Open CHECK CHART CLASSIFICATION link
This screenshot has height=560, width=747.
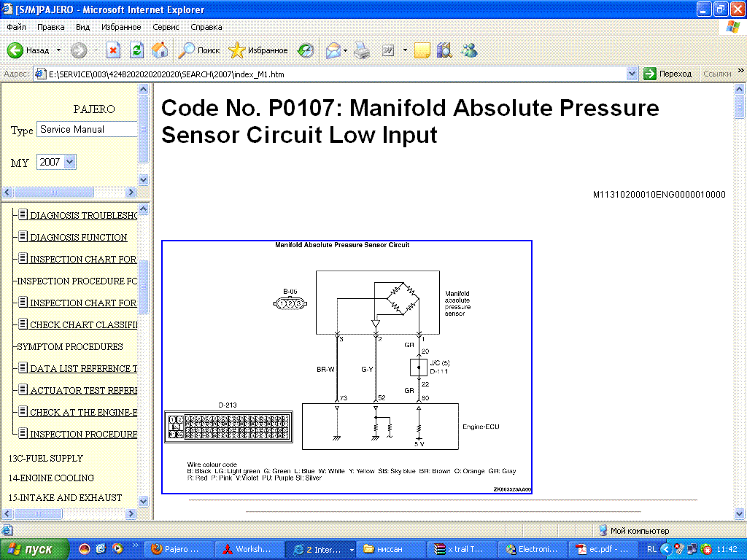84,325
